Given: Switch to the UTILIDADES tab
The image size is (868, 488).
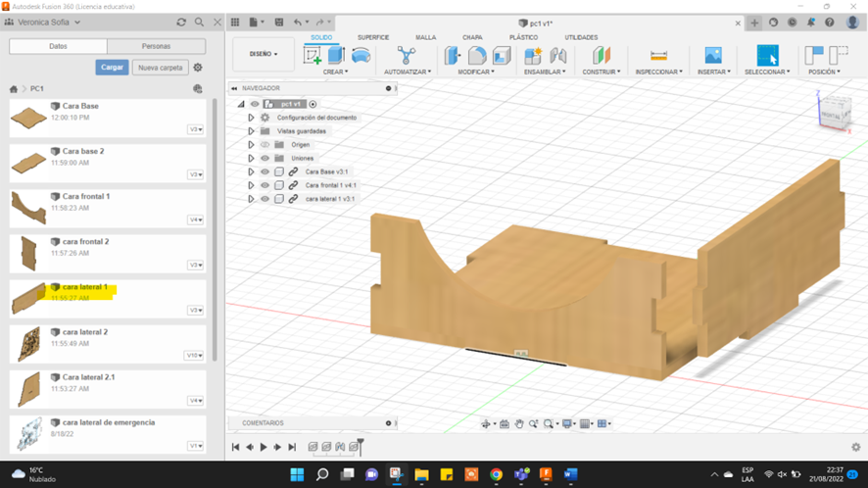Looking at the screenshot, I should coord(581,37).
